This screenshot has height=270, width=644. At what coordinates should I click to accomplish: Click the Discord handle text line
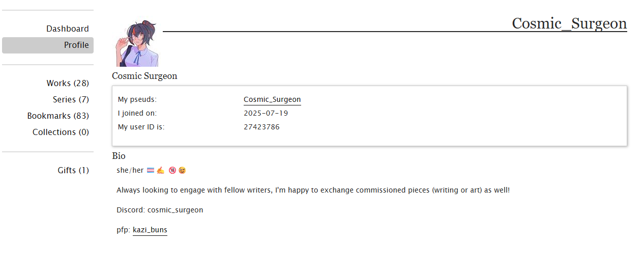(x=160, y=210)
